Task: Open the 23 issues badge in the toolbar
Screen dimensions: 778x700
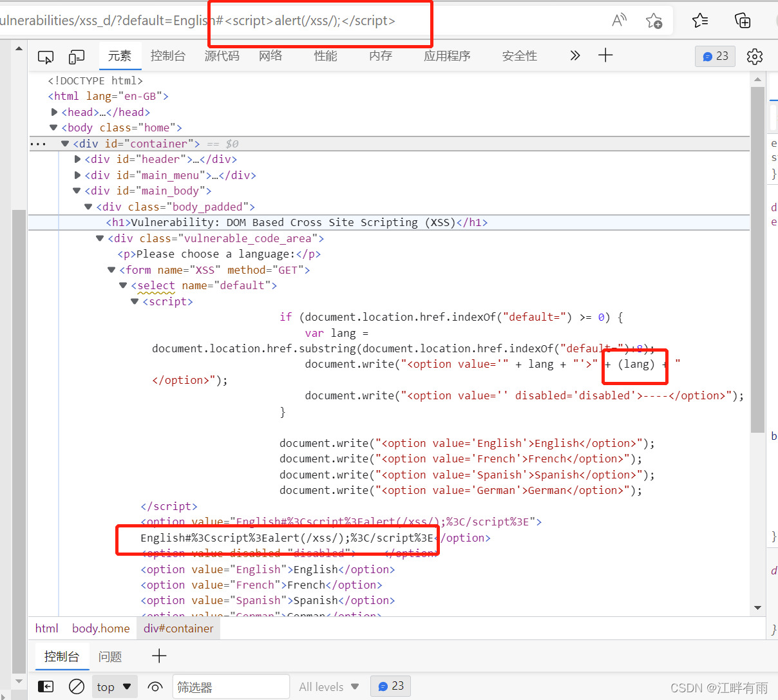Action: tap(715, 56)
